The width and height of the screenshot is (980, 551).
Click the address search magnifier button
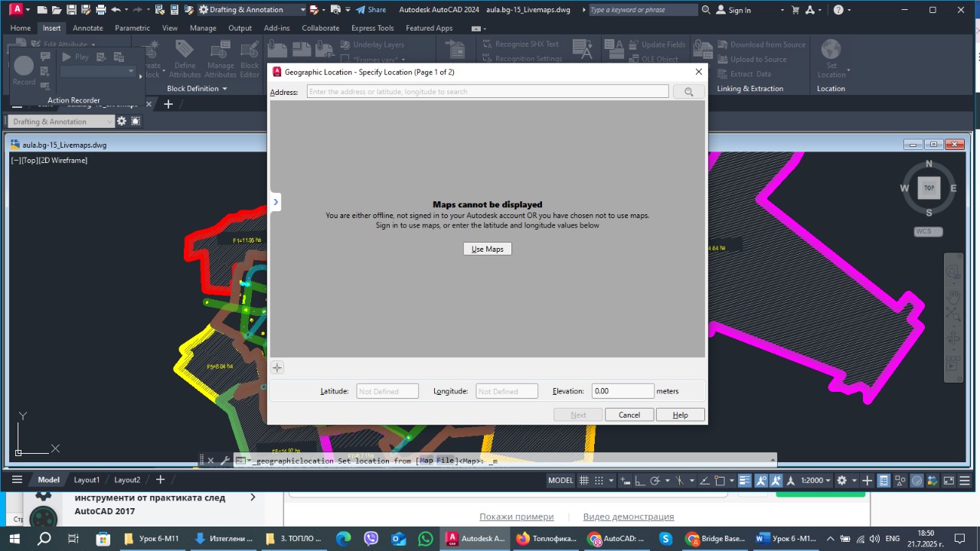688,92
